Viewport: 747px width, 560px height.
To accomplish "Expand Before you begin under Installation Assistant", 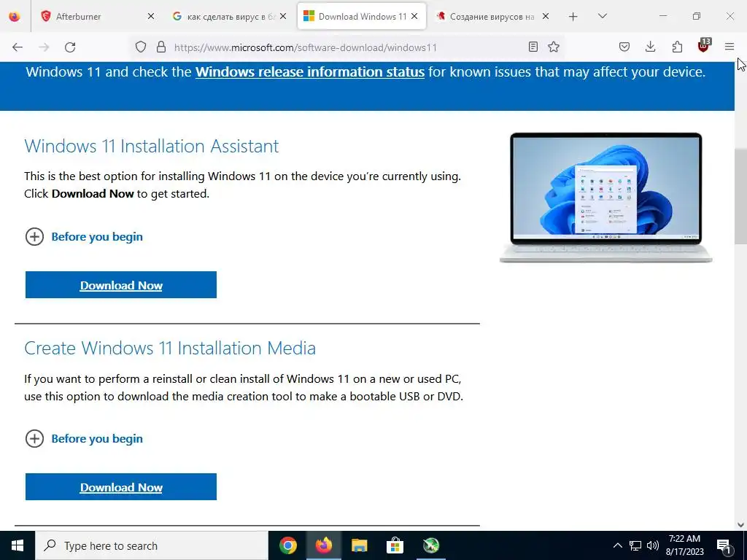I will [x=84, y=237].
